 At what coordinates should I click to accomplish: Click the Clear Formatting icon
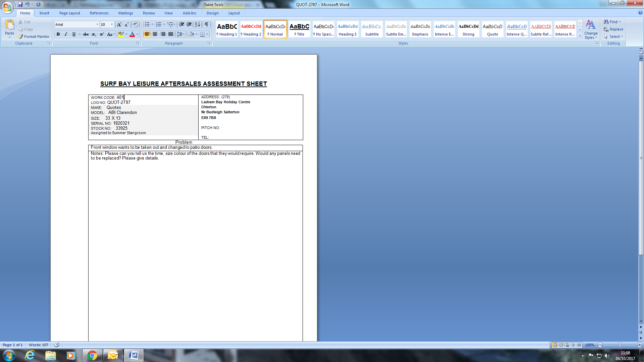(136, 24)
